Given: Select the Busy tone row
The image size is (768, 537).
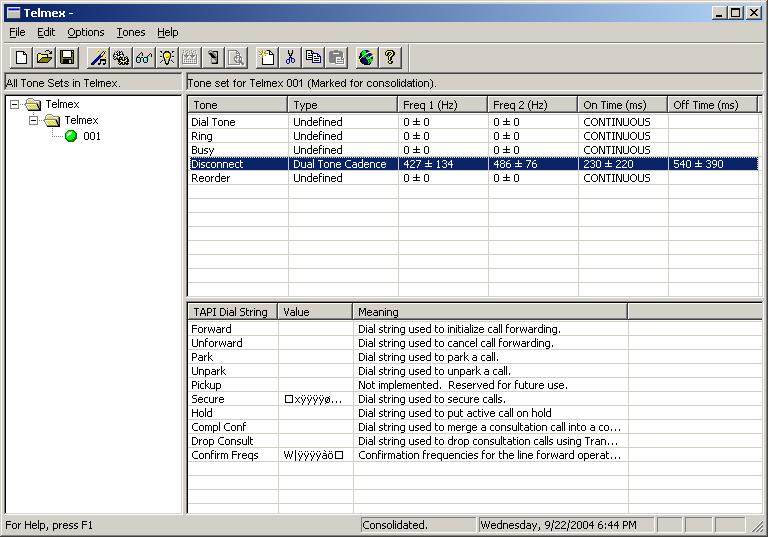Looking at the screenshot, I should [473, 150].
